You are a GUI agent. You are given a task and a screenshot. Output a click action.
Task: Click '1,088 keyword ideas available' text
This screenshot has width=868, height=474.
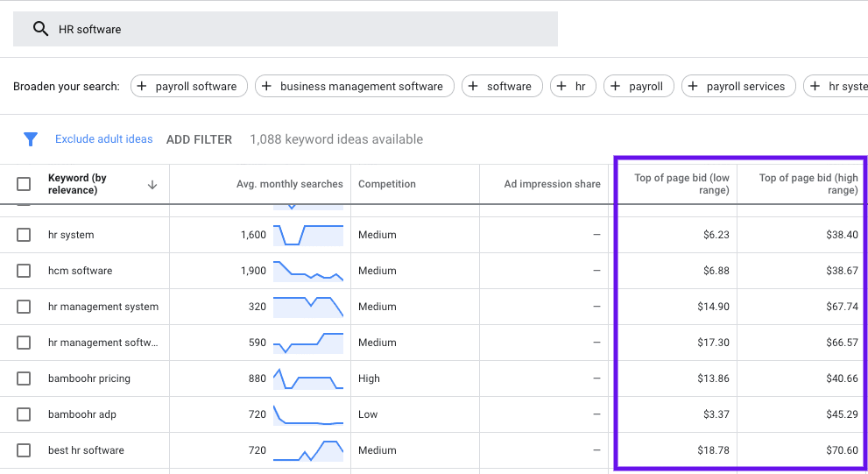(x=336, y=139)
